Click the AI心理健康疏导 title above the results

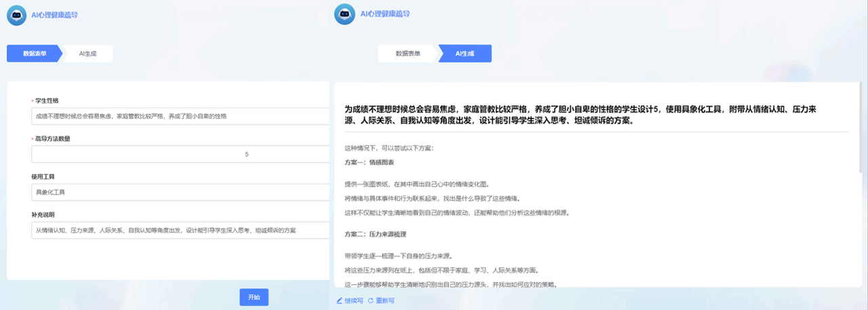(384, 14)
